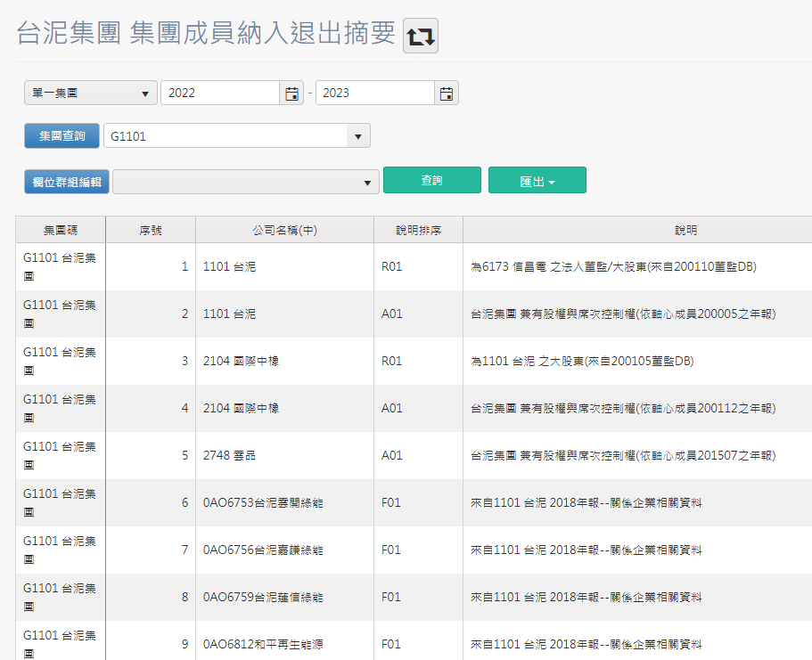Screen dimensions: 812x660
Task: Click the 集團查詢 button
Action: coord(61,135)
